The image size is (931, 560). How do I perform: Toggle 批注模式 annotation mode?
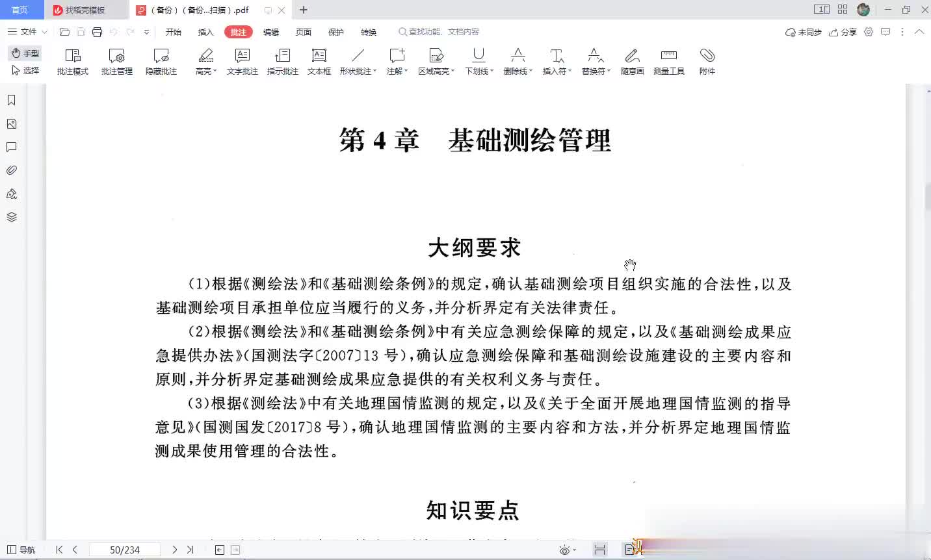72,61
